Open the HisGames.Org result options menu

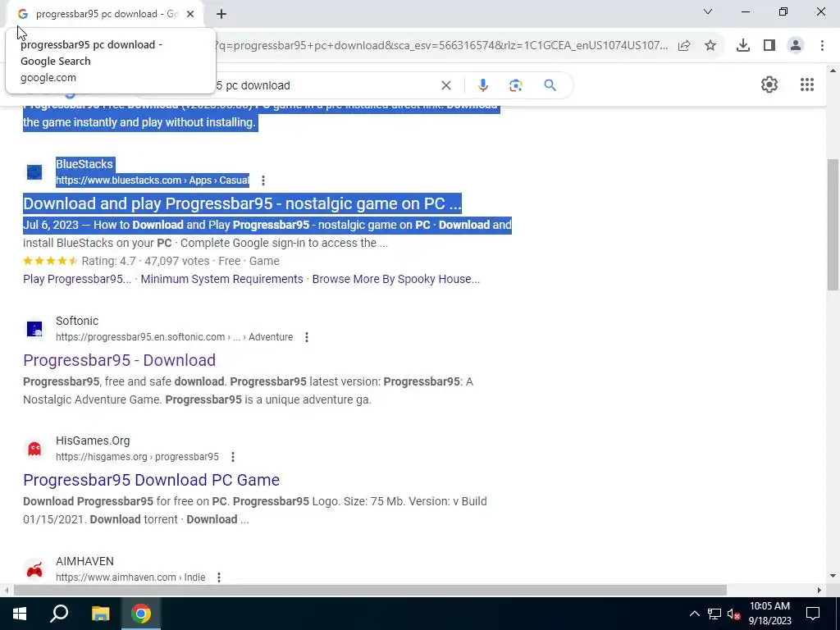pyautogui.click(x=232, y=457)
